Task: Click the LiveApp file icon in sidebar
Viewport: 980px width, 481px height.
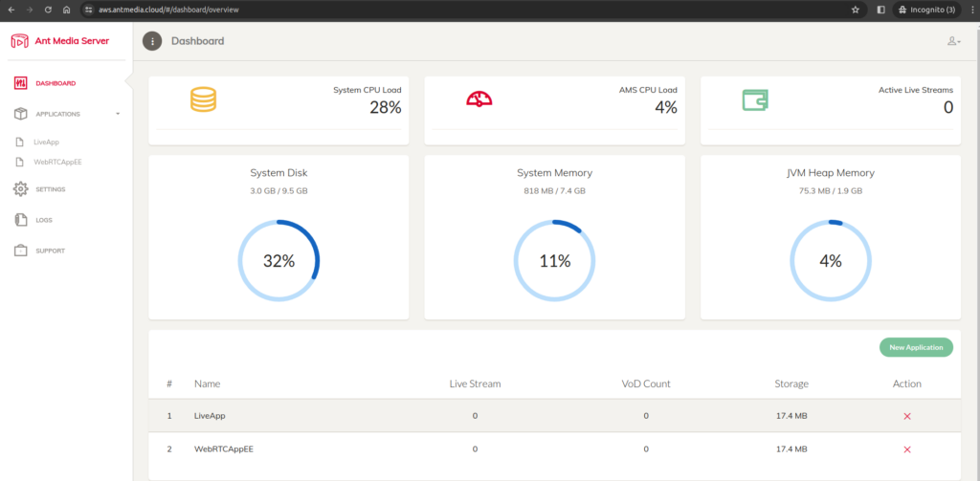Action: pyautogui.click(x=20, y=142)
